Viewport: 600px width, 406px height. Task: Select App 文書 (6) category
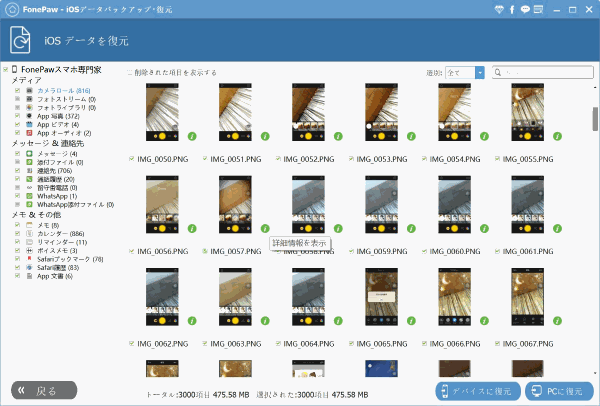[x=55, y=276]
